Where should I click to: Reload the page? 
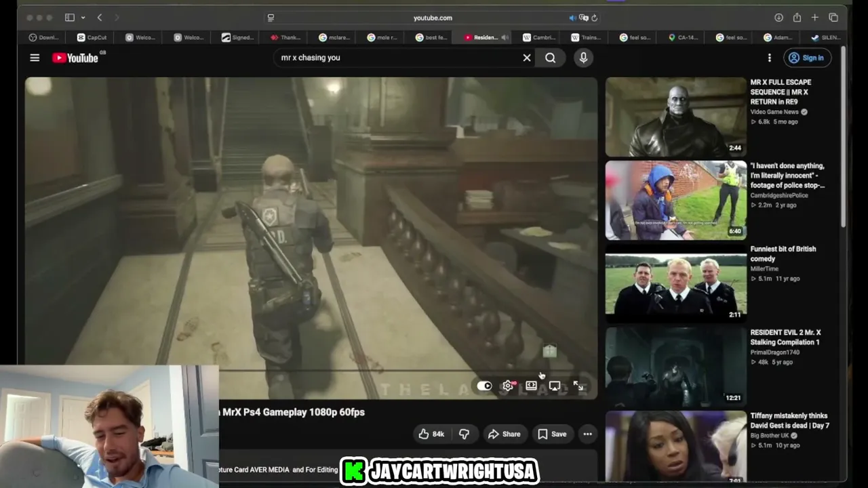point(594,18)
